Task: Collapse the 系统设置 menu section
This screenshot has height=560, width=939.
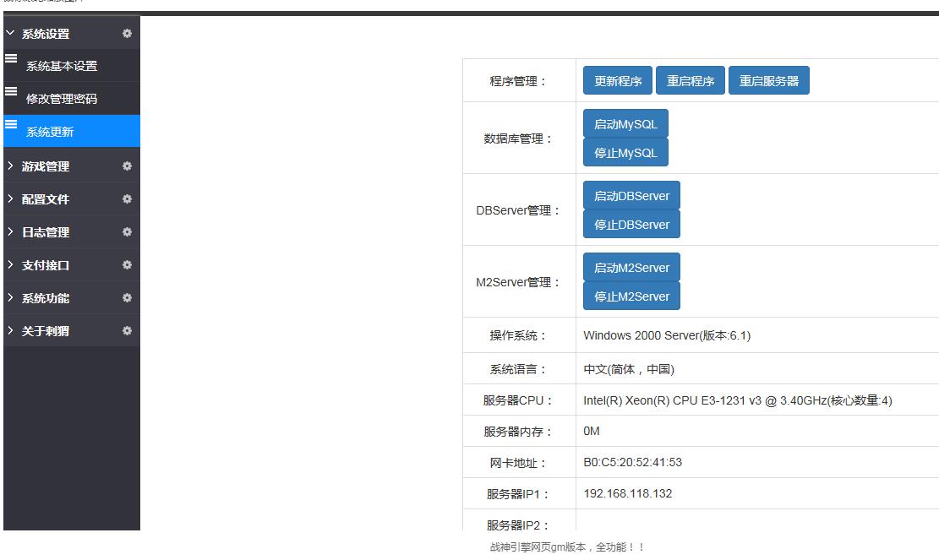Action: pyautogui.click(x=46, y=35)
